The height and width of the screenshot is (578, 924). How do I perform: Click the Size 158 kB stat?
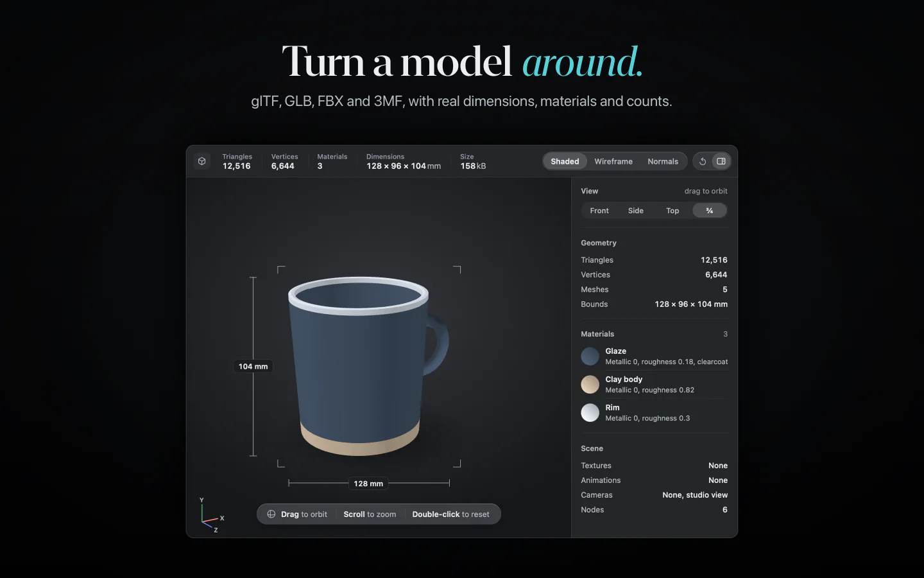click(473, 161)
